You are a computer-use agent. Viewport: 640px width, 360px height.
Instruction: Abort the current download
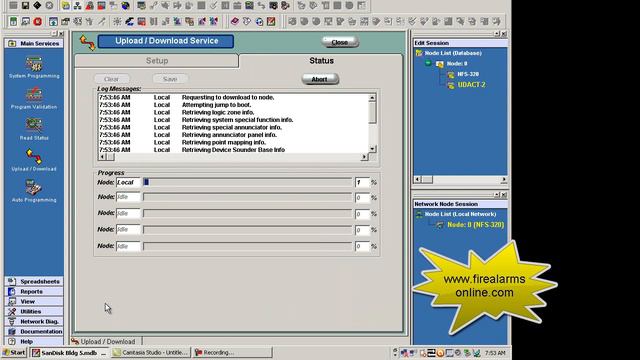[320, 79]
